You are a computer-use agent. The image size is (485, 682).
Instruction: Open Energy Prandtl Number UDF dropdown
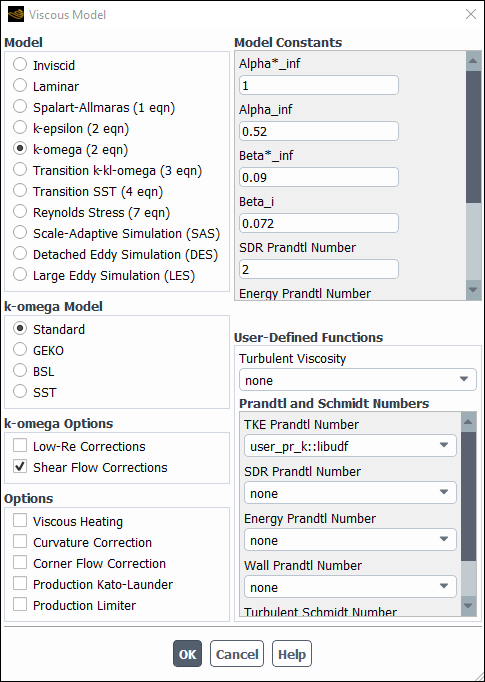point(350,540)
